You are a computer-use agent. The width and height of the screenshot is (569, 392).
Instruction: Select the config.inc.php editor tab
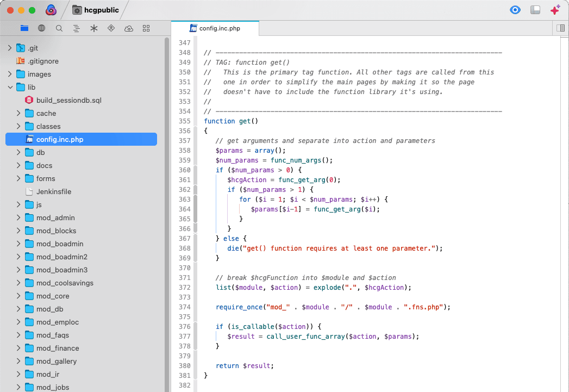[215, 28]
